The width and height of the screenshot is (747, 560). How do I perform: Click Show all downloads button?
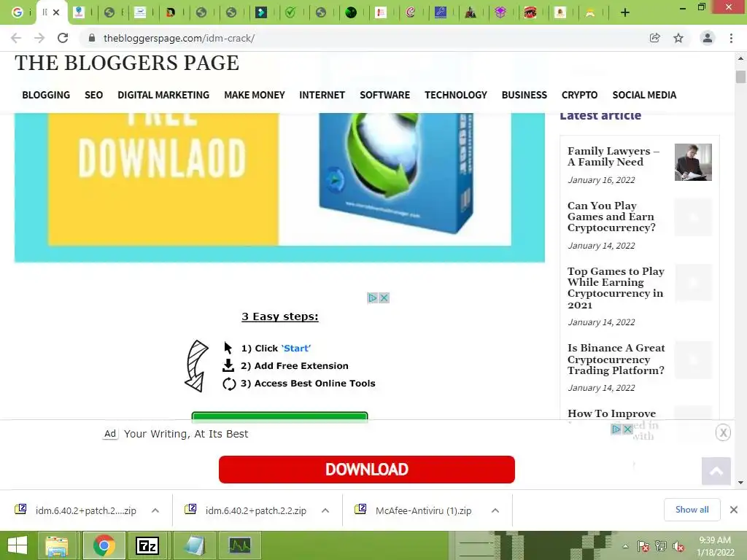click(692, 510)
